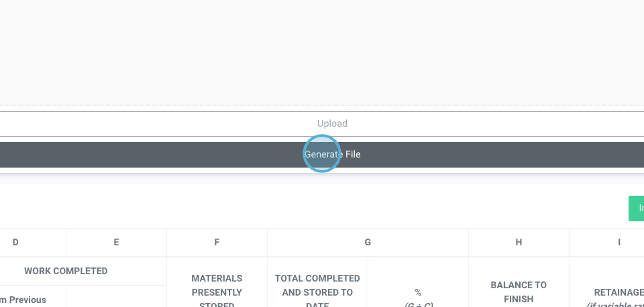Select column G header
The width and height of the screenshot is (644, 307).
[368, 242]
